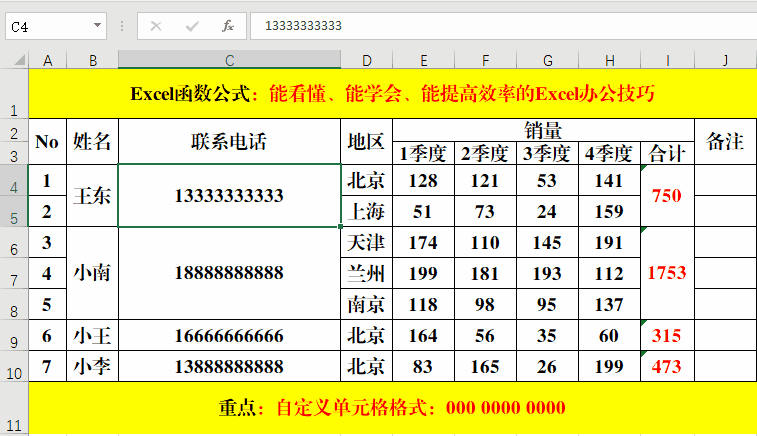Click the '联系电话' header cell
This screenshot has height=436, width=757.
(229, 141)
